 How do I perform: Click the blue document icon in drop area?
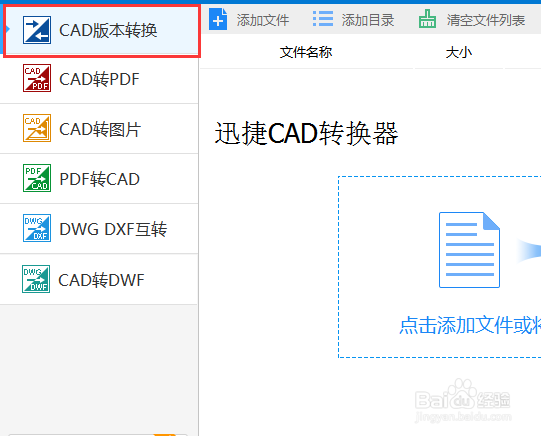point(469,250)
